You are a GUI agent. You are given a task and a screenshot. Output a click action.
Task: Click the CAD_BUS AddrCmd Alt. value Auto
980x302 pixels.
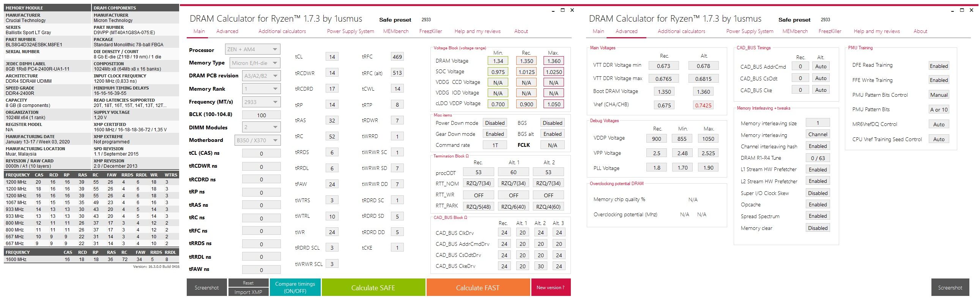click(821, 66)
